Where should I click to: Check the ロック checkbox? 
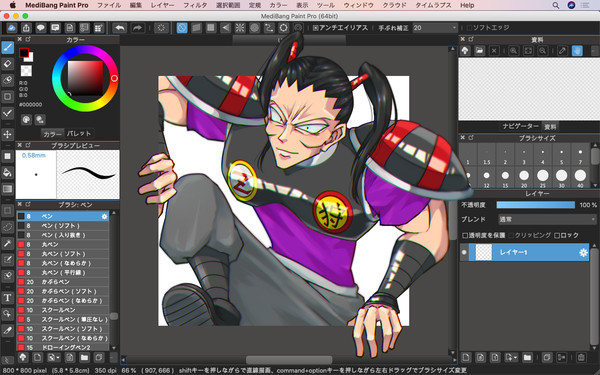(557, 235)
